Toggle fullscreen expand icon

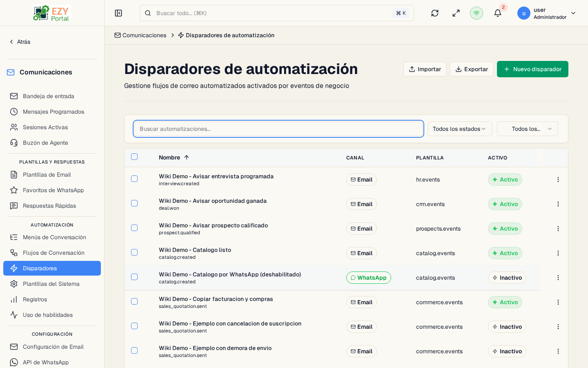(456, 13)
